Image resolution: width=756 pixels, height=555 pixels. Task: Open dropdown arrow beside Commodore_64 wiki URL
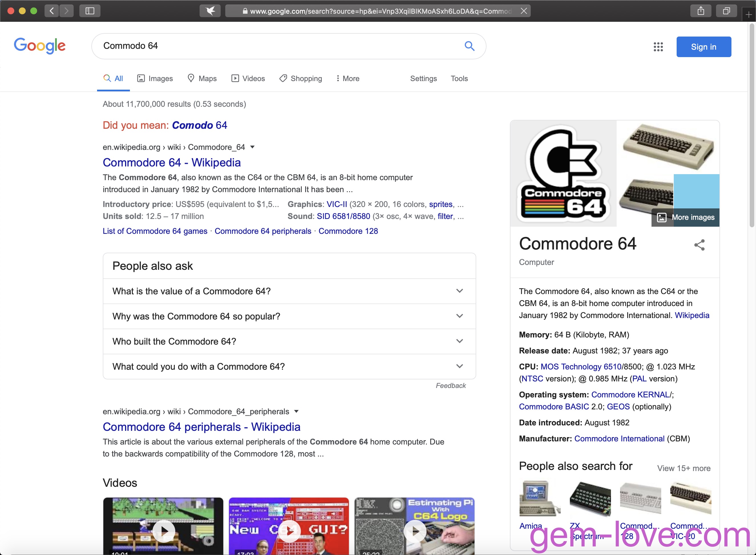tap(253, 147)
